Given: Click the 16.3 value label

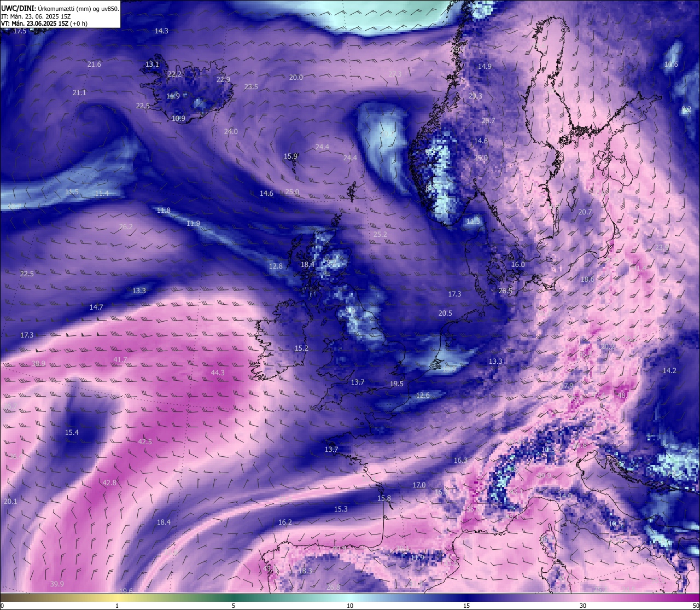Looking at the screenshot, I should pos(460,460).
